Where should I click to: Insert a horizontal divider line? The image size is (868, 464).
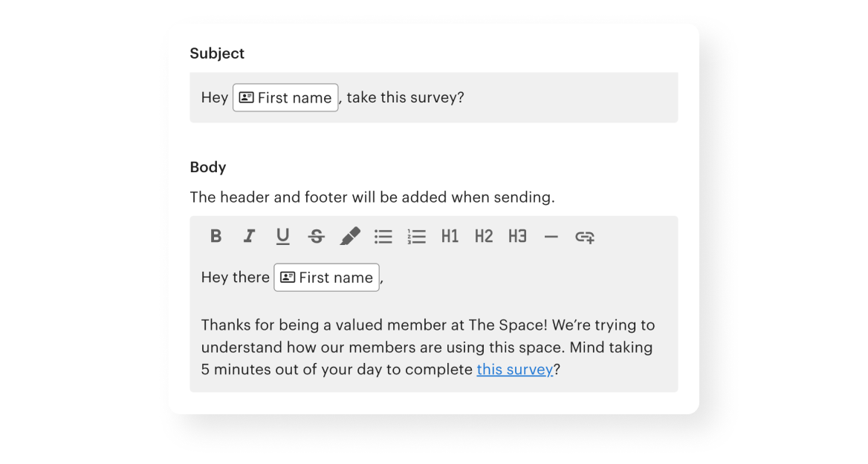tap(551, 236)
